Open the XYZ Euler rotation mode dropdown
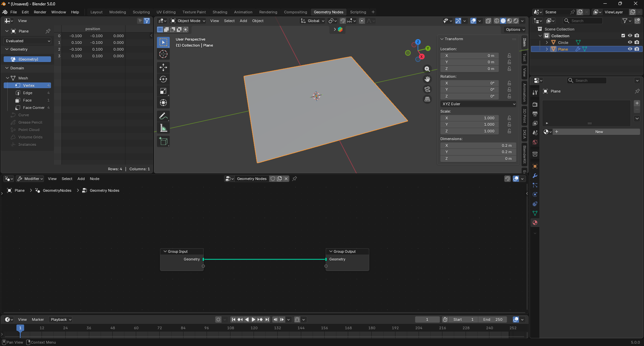The width and height of the screenshot is (644, 346). 478,104
